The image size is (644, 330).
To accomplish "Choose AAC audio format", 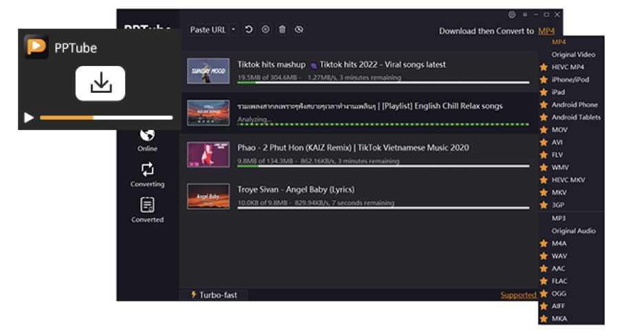I will pyautogui.click(x=558, y=268).
